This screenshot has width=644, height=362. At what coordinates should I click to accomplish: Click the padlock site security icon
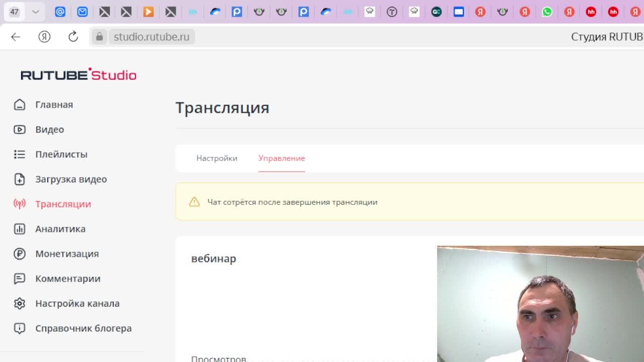coord(99,37)
